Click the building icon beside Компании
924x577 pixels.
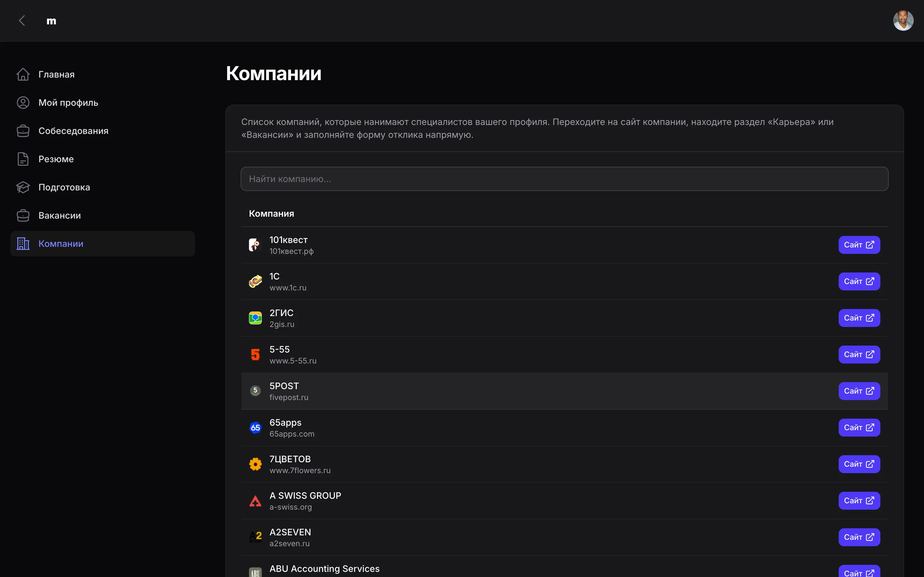(x=23, y=244)
